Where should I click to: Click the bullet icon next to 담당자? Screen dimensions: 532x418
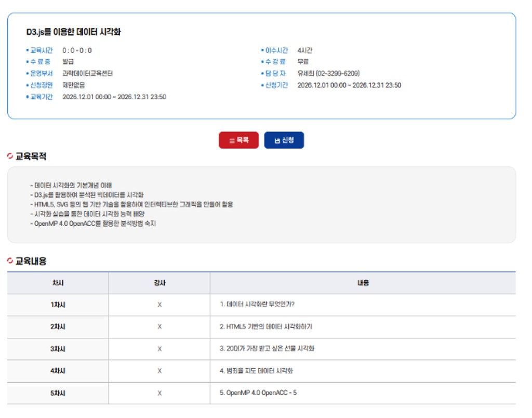click(x=262, y=74)
